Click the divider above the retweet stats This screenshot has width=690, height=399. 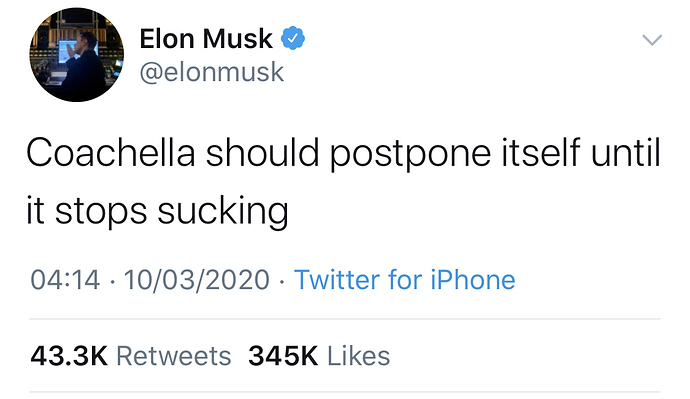tap(345, 318)
